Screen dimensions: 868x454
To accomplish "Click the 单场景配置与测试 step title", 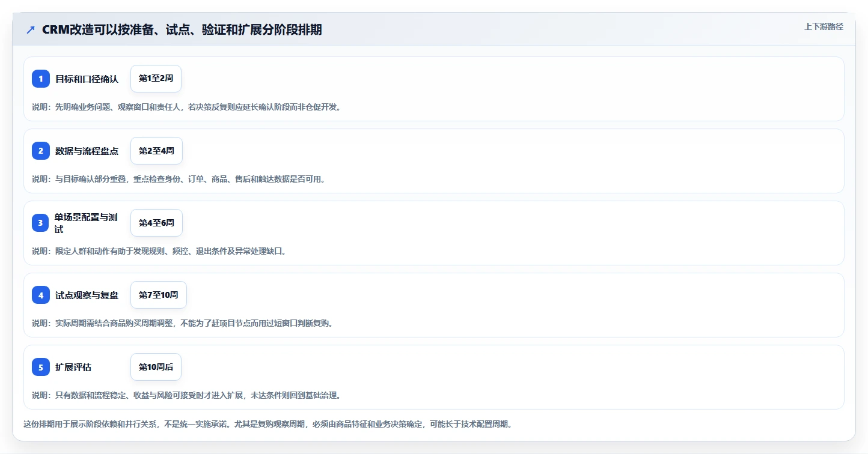I will coord(86,223).
